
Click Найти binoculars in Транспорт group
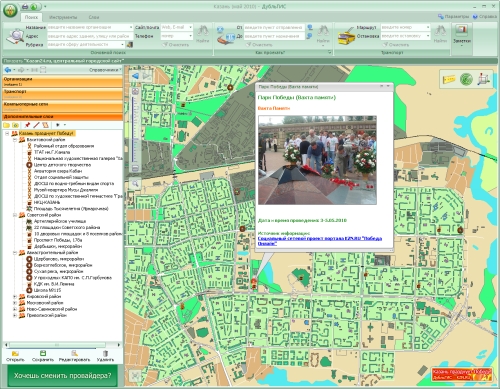pos(440,34)
